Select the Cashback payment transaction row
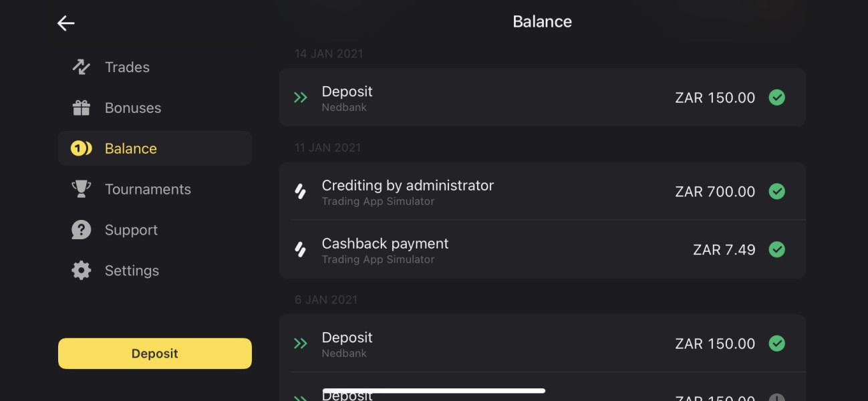This screenshot has height=401, width=868. pos(542,250)
